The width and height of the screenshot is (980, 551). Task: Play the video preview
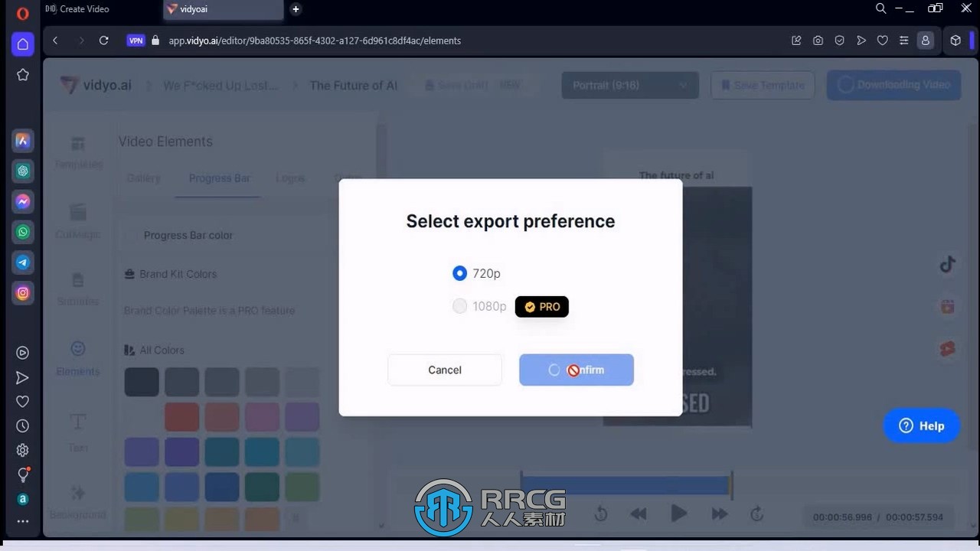pyautogui.click(x=678, y=514)
